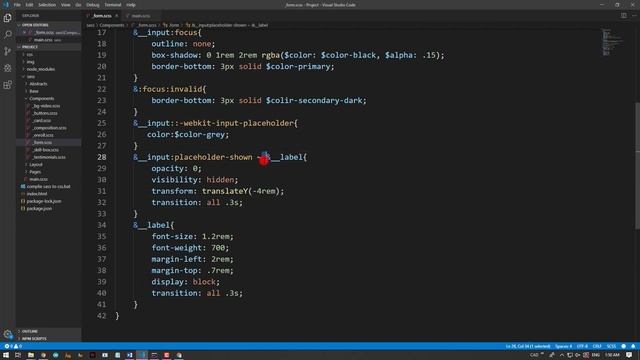
Task: Collapse the Components folder
Action: tap(41, 98)
